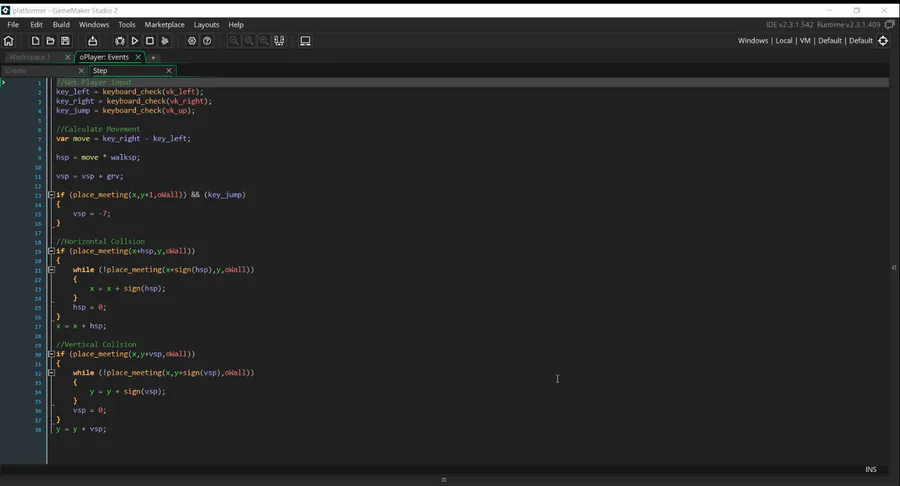Toggle docks visibility toolbar icon
The image size is (900, 486).
click(280, 41)
